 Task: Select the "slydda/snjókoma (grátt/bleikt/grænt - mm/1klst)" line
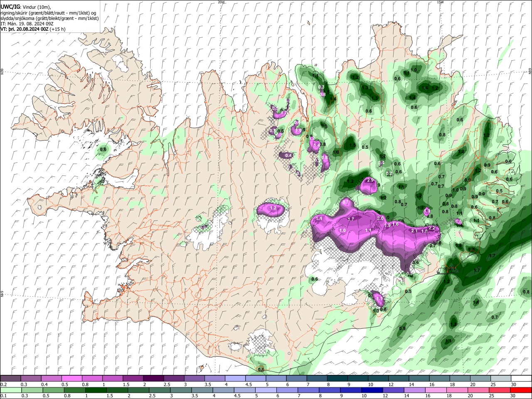(50, 18)
